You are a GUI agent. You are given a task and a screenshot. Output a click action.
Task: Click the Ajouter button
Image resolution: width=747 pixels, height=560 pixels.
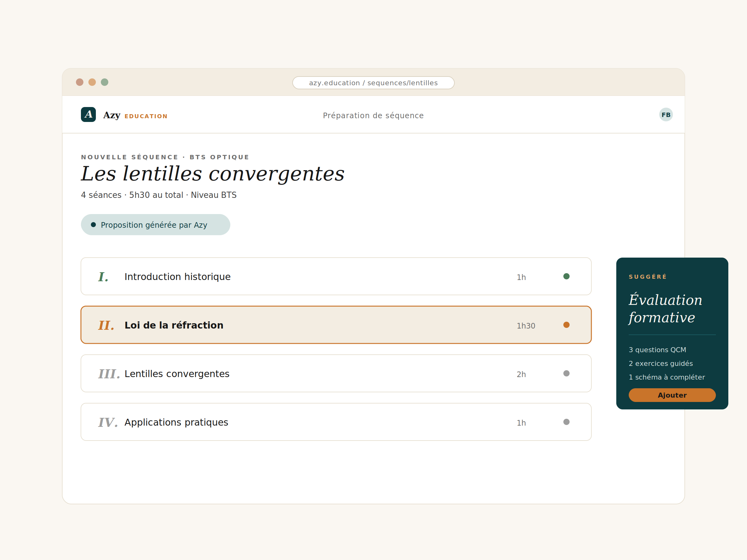pos(672,395)
